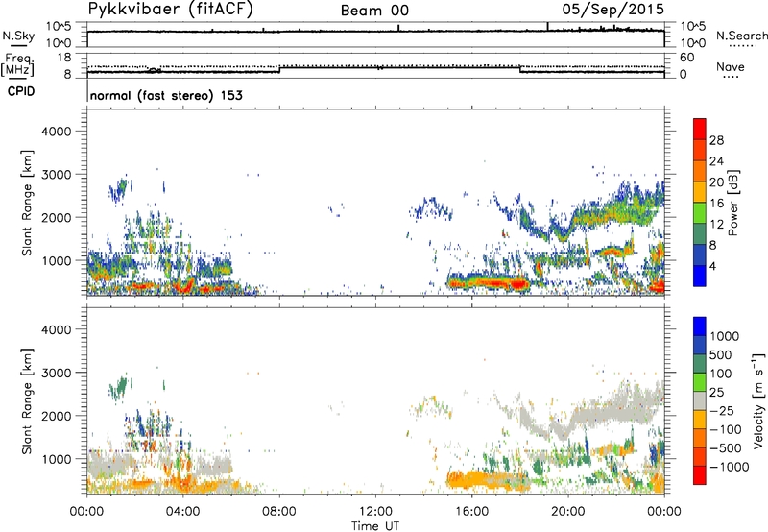Click the 28 value on Power scale
Image resolution: width=768 pixels, height=532 pixels.
point(716,140)
